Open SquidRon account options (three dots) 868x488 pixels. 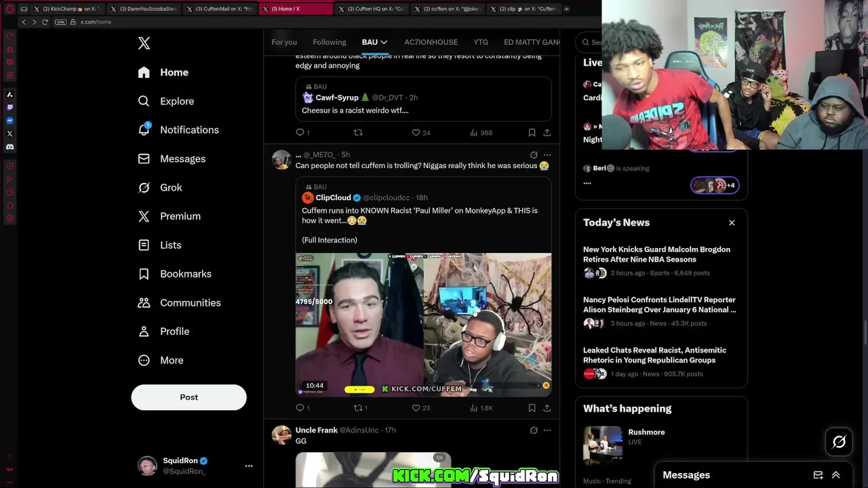click(x=249, y=466)
